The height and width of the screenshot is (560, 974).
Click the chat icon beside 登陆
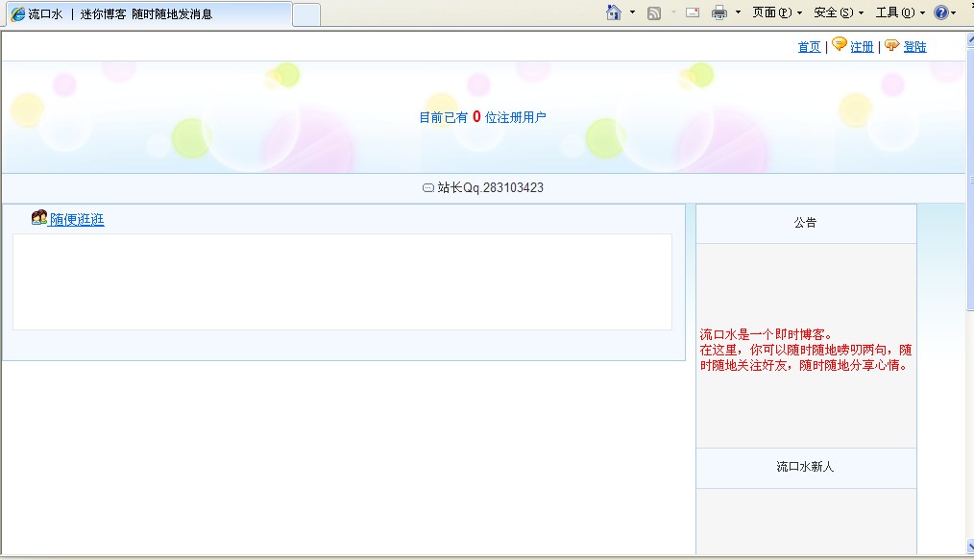(x=892, y=45)
